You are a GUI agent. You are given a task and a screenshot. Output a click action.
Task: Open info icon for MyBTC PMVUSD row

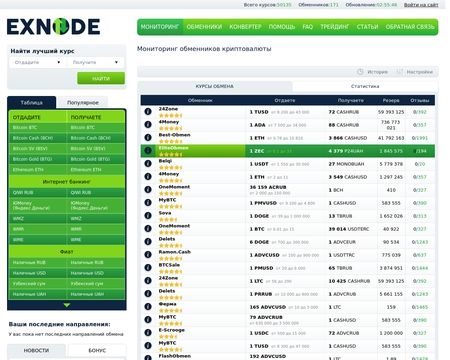point(148,203)
